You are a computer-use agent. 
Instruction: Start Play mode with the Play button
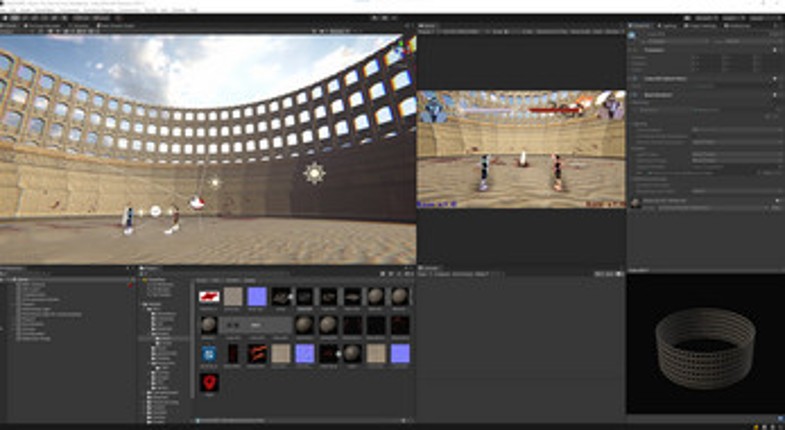coord(374,18)
